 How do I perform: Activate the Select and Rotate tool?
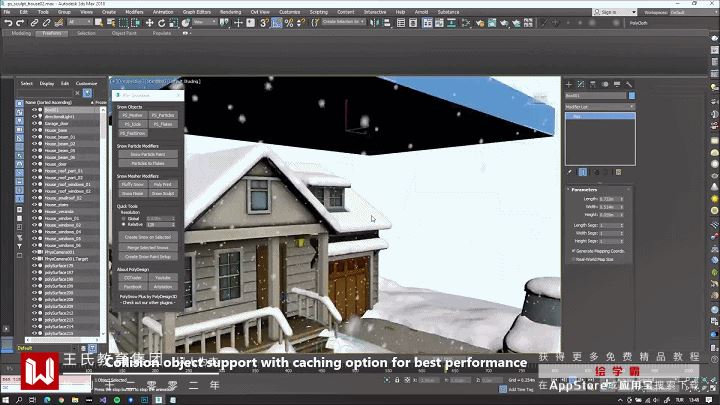pos(161,22)
